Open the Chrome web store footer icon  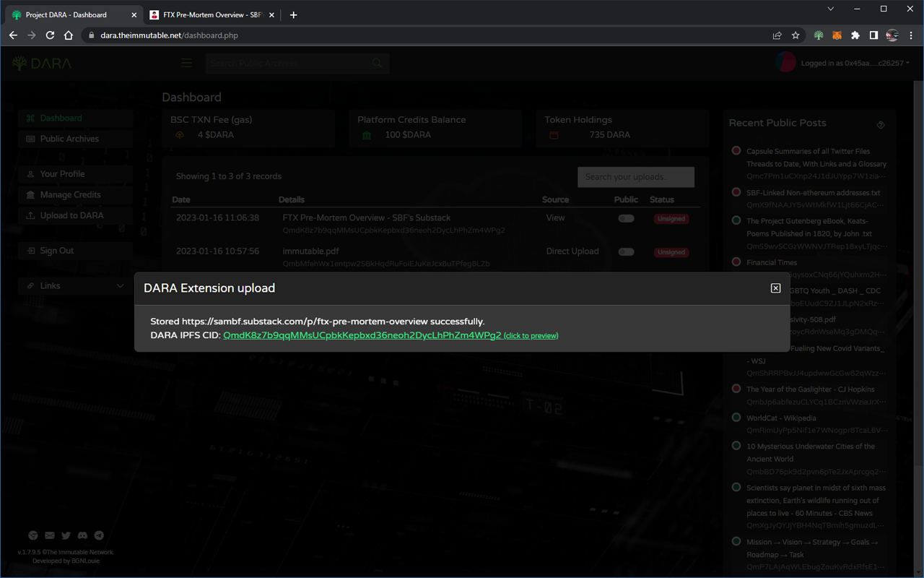click(x=33, y=535)
